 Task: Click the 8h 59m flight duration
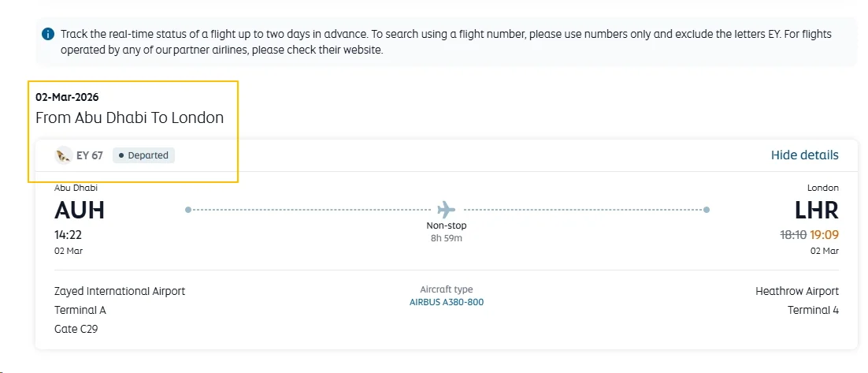tap(446, 238)
